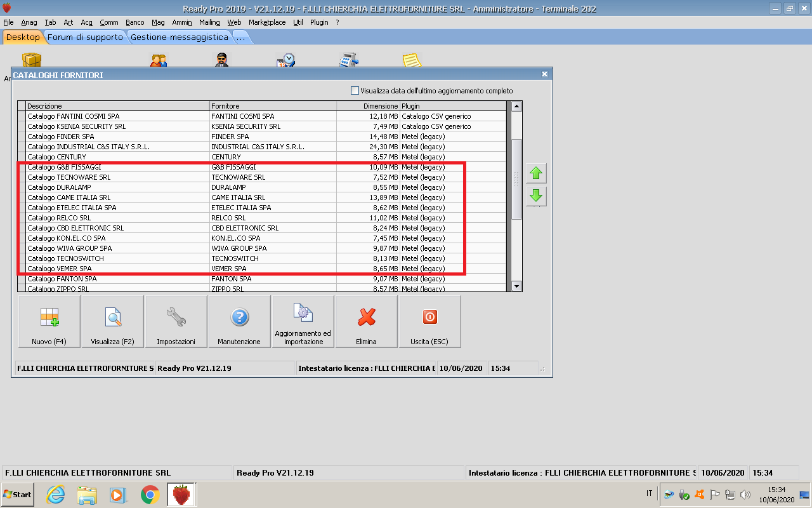Select row Catalogo DURALAMP
Screen dimensions: 812x508
[262, 187]
